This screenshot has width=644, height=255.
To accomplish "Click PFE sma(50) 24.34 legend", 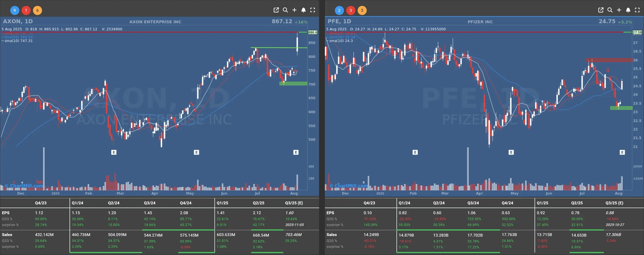I will coord(341,37).
